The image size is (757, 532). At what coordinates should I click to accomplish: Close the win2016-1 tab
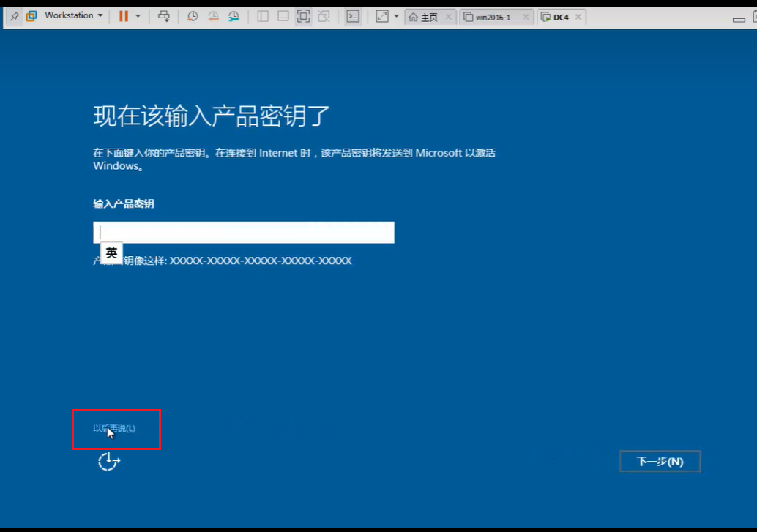point(526,18)
